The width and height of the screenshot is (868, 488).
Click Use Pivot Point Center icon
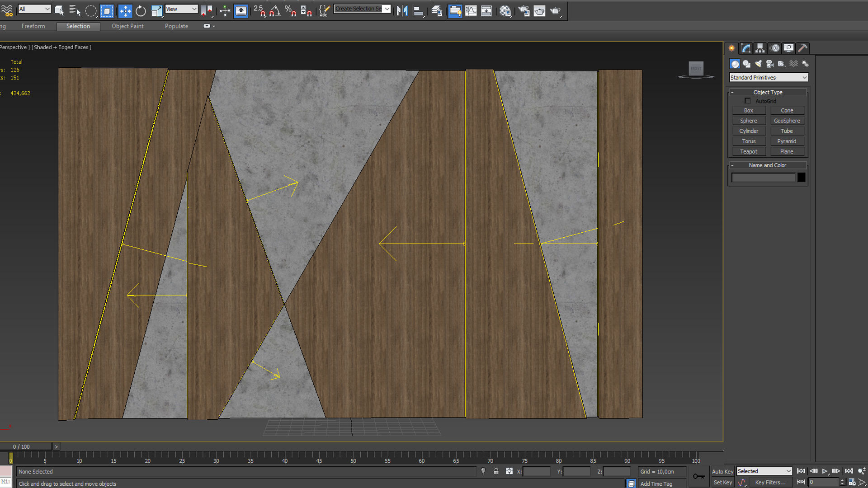(207, 10)
